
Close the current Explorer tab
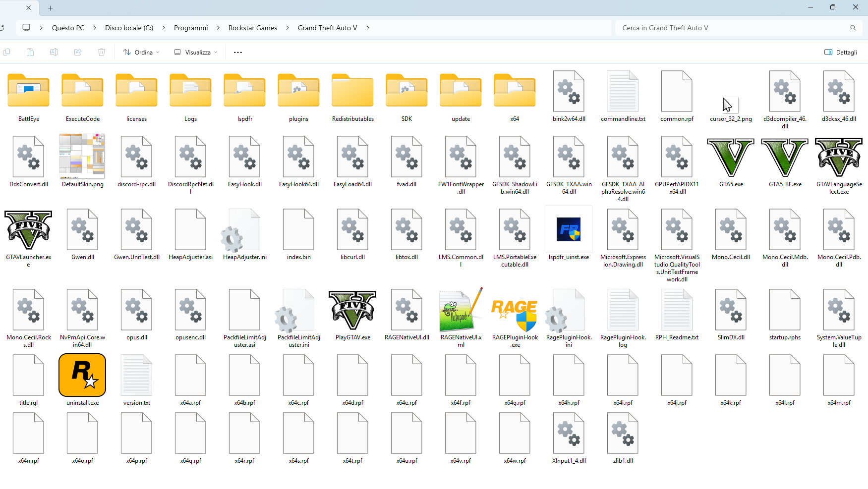click(28, 8)
